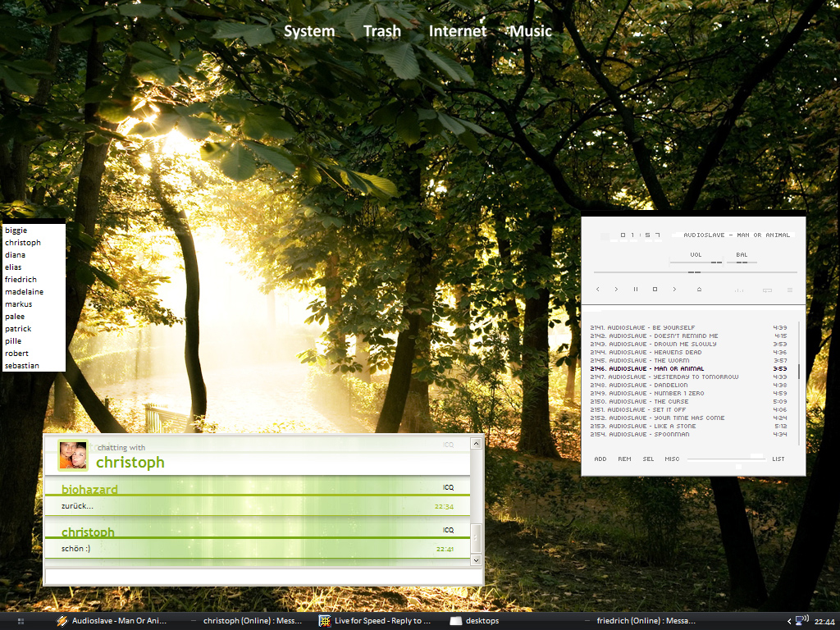Open the Internet desktop menu
This screenshot has height=630, width=840.
point(458,31)
